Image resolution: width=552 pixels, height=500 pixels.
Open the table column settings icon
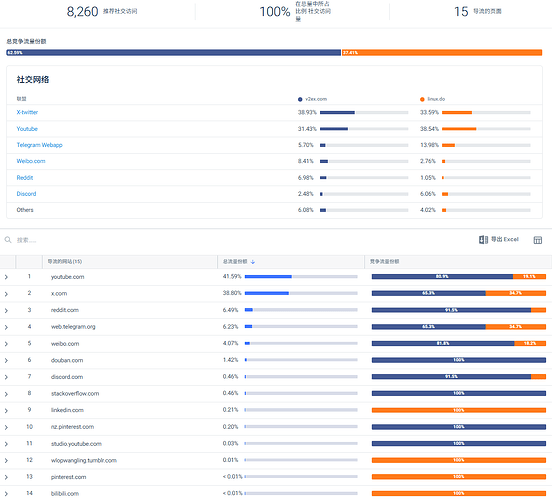pos(538,240)
